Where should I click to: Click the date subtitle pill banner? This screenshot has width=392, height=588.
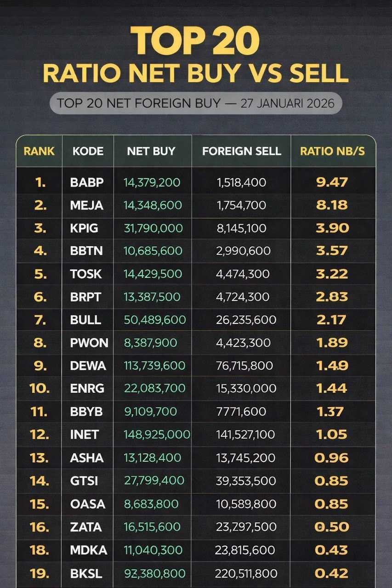pyautogui.click(x=196, y=103)
